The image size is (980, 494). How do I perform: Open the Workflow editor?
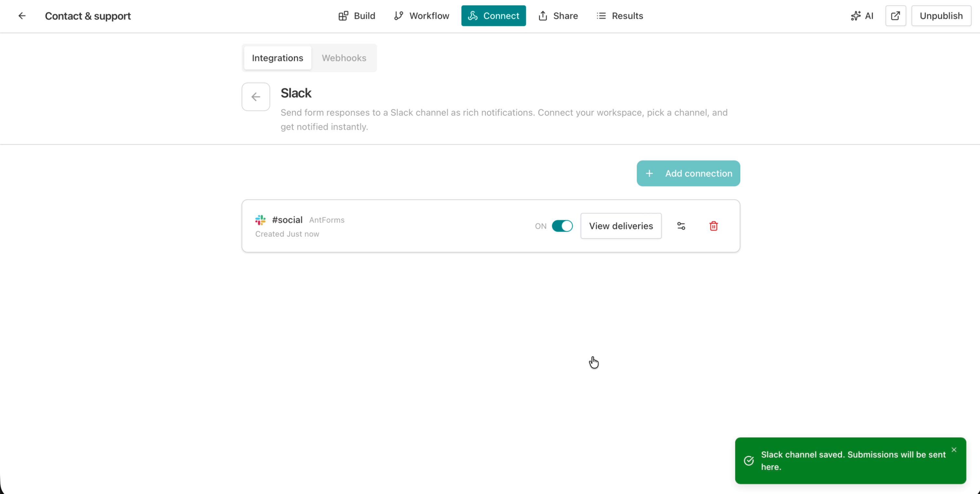coord(421,16)
